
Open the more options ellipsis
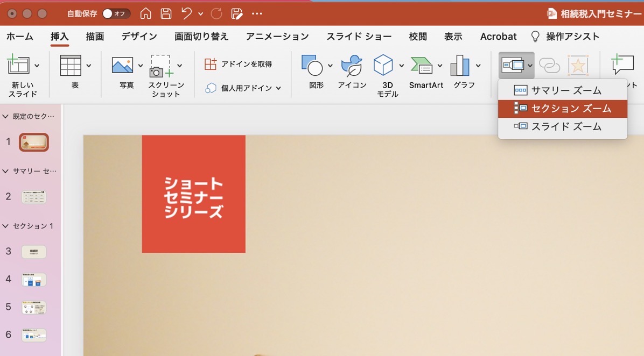[x=257, y=13]
